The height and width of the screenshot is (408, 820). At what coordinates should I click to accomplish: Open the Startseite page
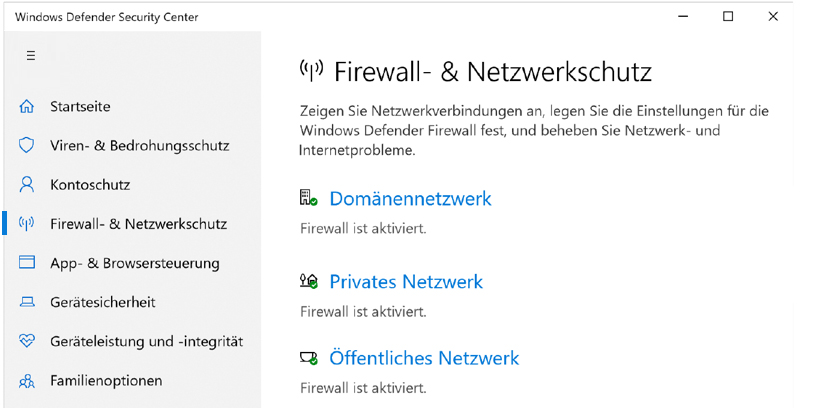pyautogui.click(x=80, y=107)
